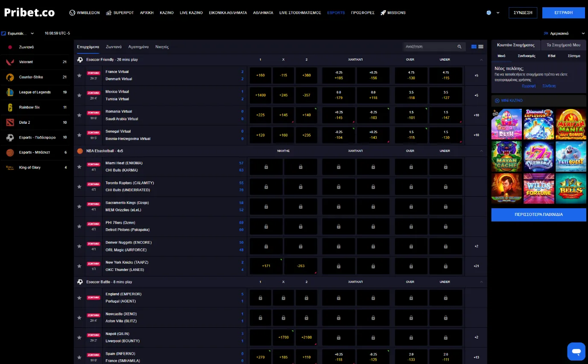
Task: Expand +5 markets for France Virtual match
Action: (x=476, y=76)
